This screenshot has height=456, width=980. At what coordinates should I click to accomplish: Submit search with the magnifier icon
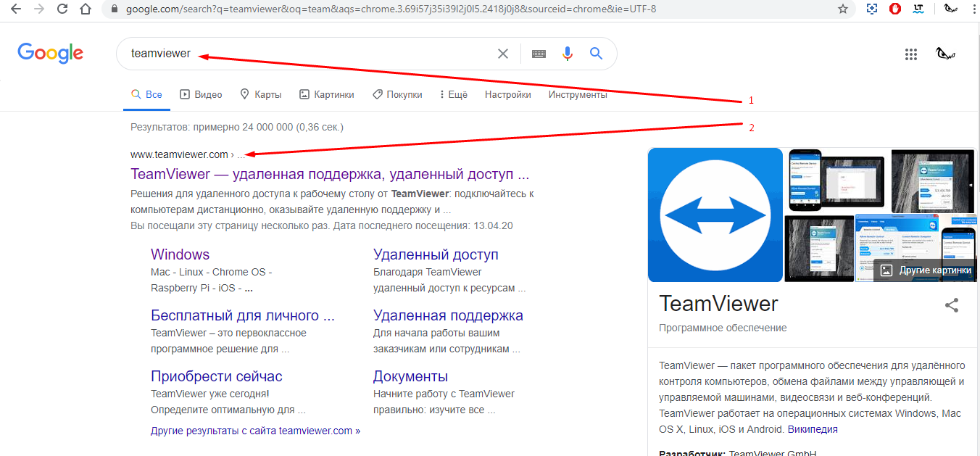pos(596,54)
